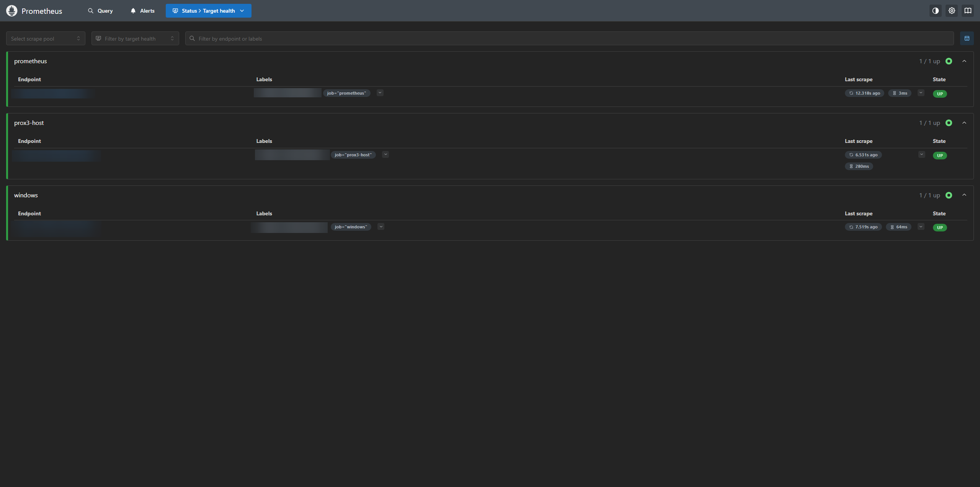Collapse the prox3-host scrape pool section

point(964,123)
